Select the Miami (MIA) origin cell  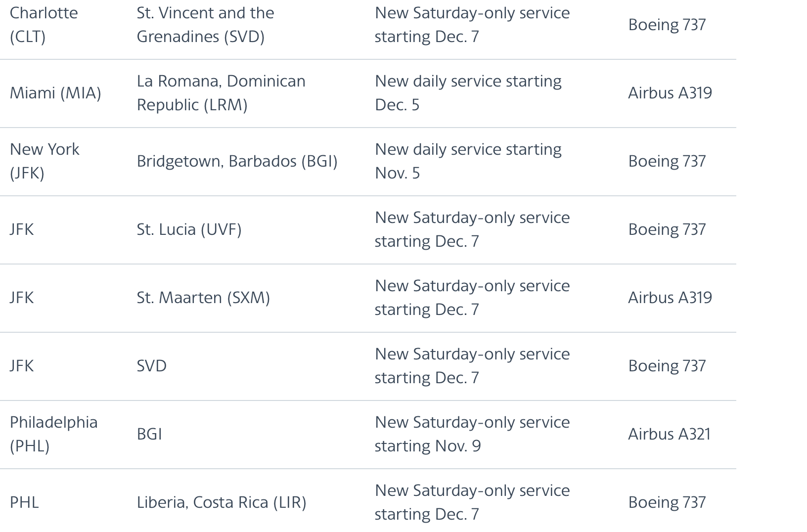tap(55, 93)
